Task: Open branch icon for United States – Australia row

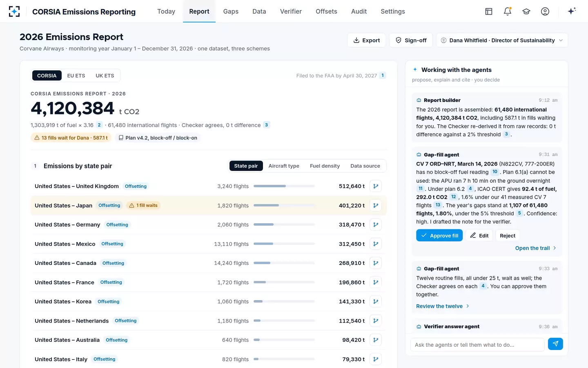Action: coord(376,340)
